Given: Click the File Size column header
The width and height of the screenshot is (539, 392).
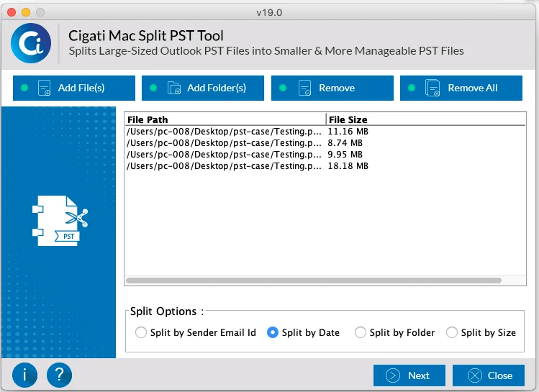Looking at the screenshot, I should (425, 119).
